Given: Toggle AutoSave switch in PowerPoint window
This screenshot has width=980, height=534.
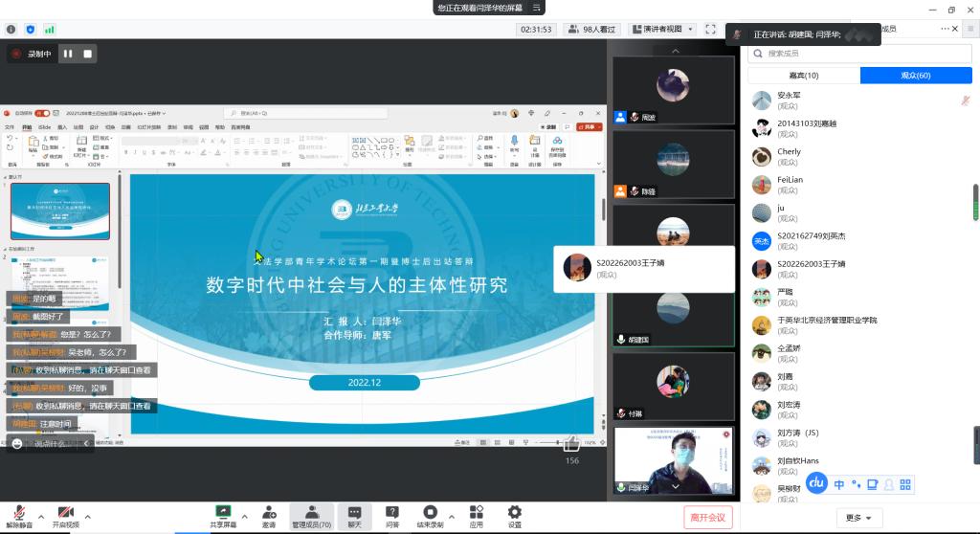Looking at the screenshot, I should point(42,113).
